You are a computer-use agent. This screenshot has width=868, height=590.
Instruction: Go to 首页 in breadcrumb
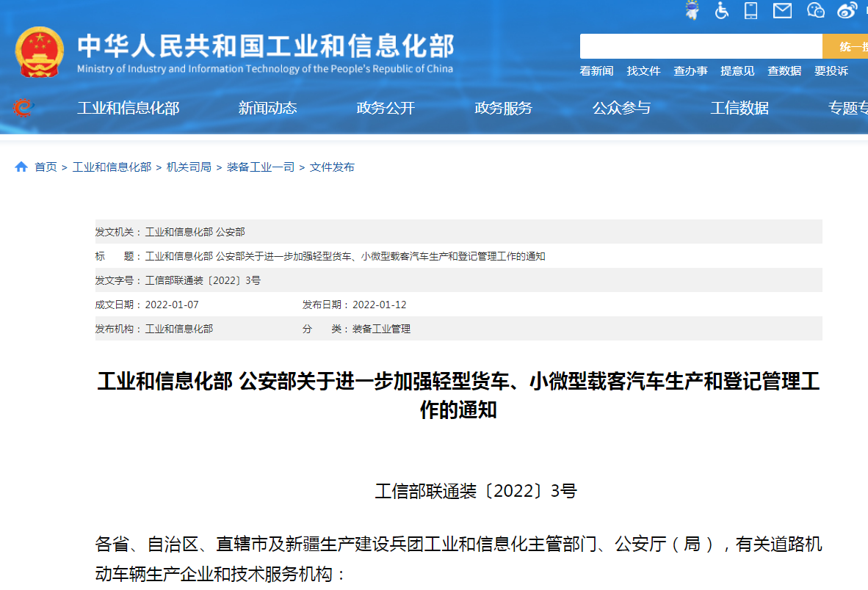tap(46, 167)
